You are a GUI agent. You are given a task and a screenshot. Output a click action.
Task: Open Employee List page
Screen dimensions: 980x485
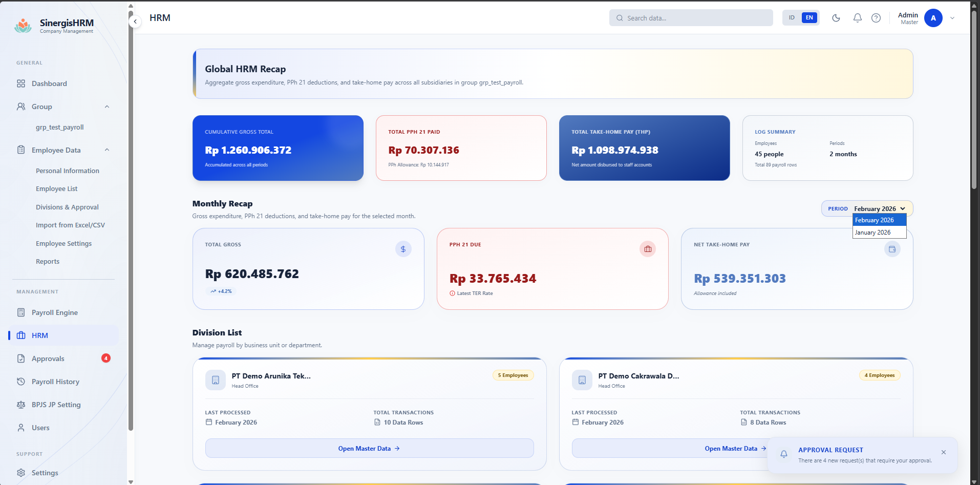[x=56, y=188]
